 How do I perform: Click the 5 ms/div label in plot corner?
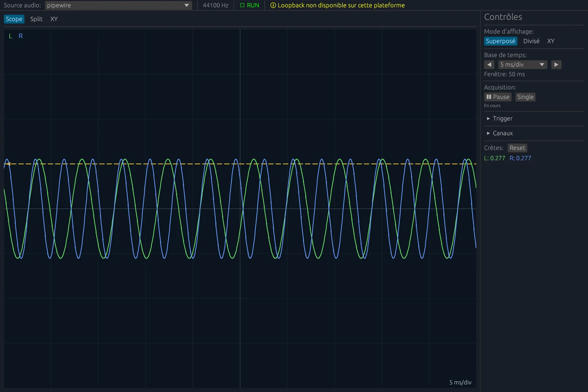tap(460, 382)
